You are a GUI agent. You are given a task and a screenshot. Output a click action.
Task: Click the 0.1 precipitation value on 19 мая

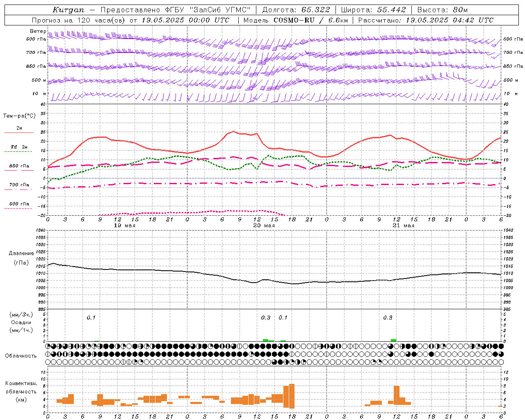pos(91,317)
